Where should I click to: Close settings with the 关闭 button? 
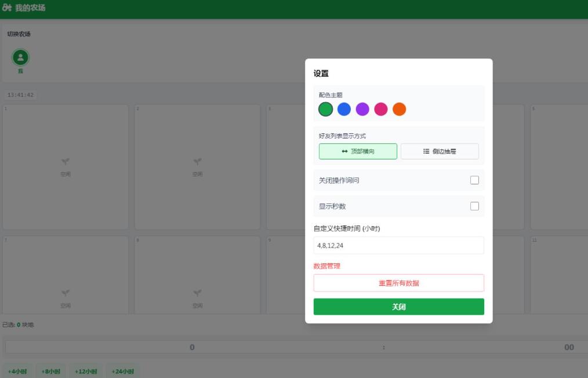(x=398, y=306)
